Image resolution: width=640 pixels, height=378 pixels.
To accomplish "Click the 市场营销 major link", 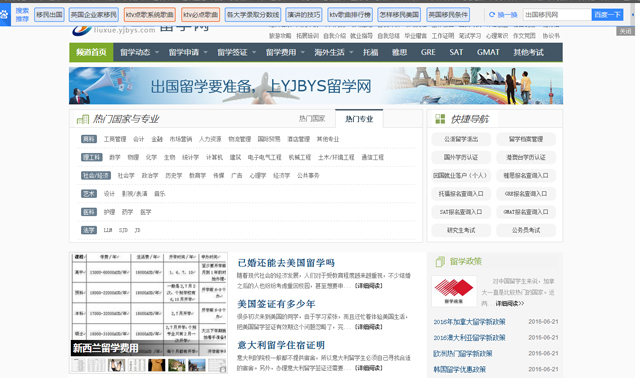I will (181, 139).
